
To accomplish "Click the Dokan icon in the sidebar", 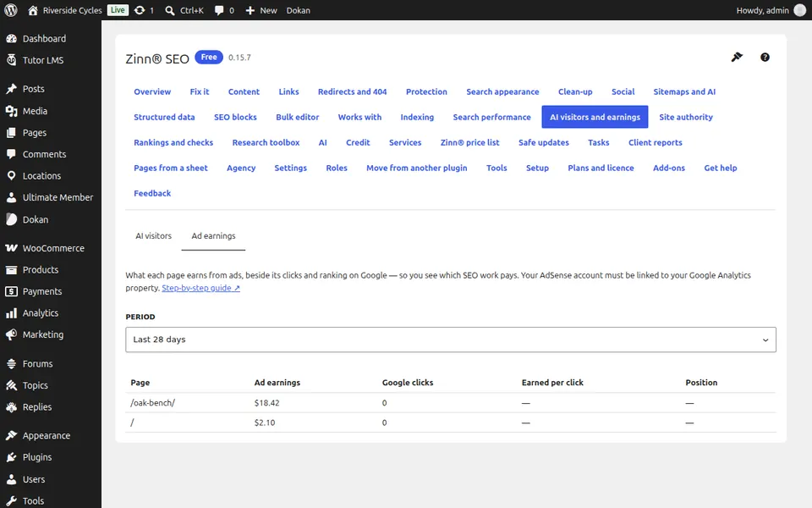I will pos(11,219).
